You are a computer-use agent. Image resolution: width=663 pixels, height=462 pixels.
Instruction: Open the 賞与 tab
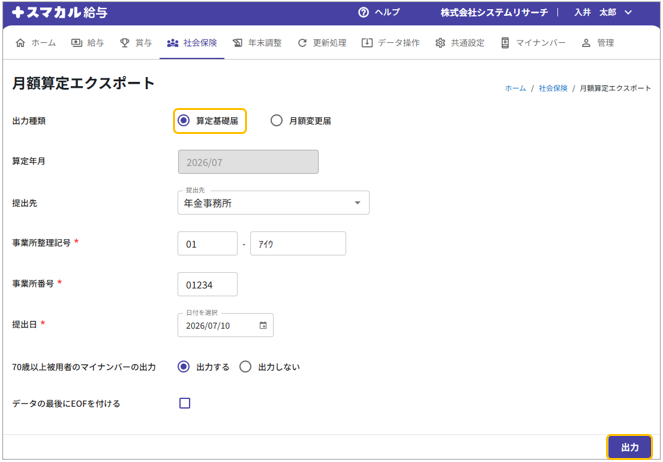point(136,43)
